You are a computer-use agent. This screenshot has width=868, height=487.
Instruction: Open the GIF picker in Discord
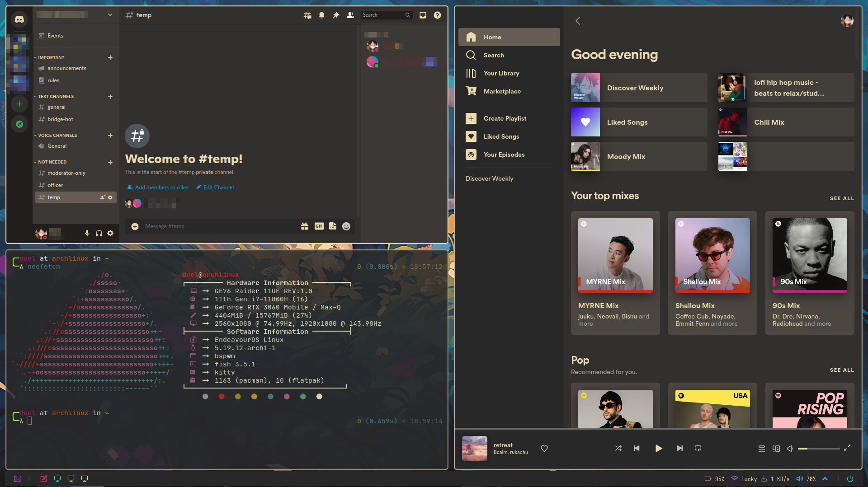click(x=319, y=226)
